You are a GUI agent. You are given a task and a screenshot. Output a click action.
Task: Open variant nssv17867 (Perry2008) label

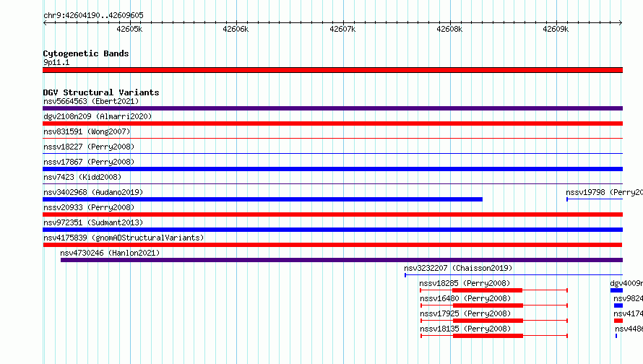pyautogui.click(x=89, y=162)
